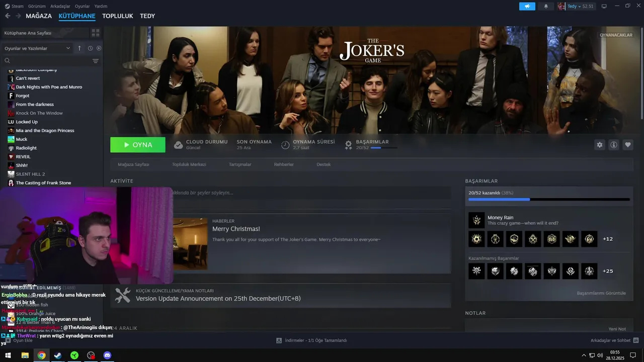This screenshot has width=644, height=362.
Task: Switch to Chrome in the taskbar
Action: coord(41,355)
